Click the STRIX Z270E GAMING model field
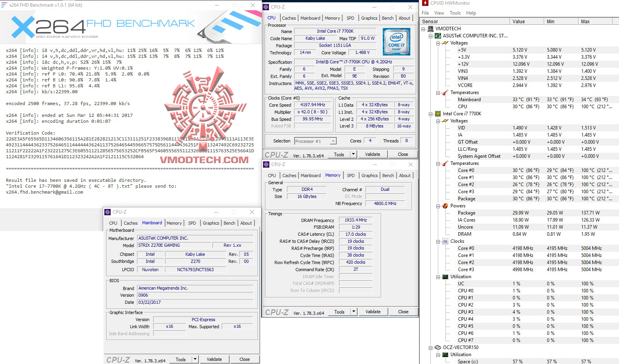 coord(174,245)
